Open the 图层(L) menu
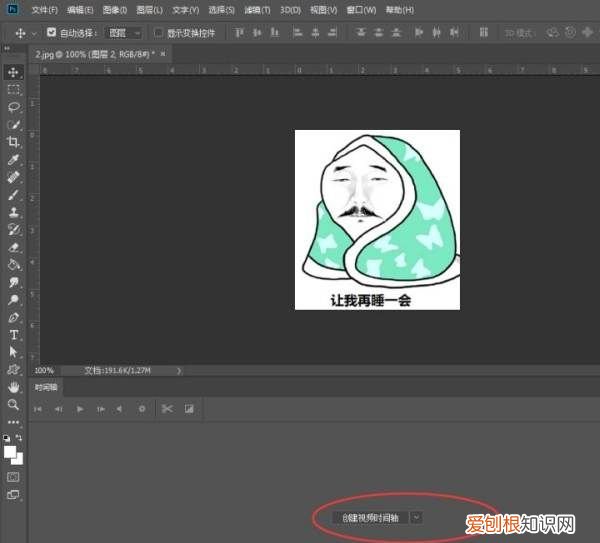The image size is (600, 543). pyautogui.click(x=149, y=10)
